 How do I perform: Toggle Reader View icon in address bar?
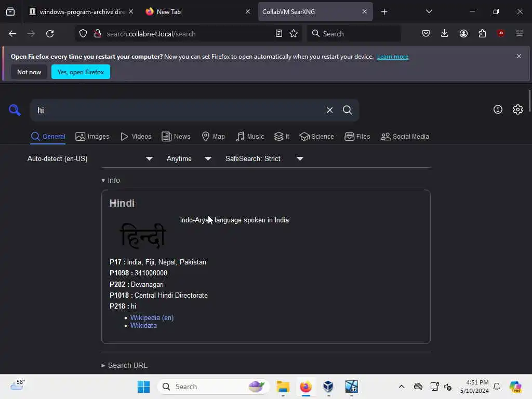(279, 34)
